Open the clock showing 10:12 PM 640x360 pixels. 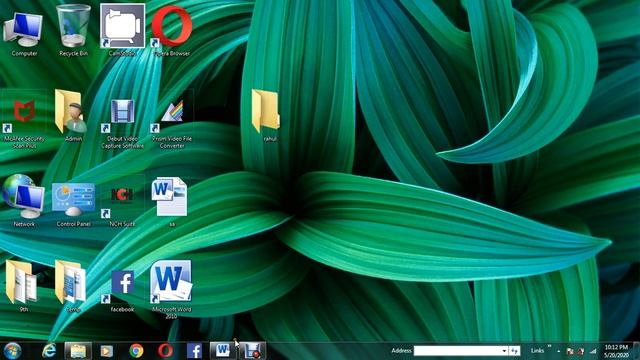616,351
